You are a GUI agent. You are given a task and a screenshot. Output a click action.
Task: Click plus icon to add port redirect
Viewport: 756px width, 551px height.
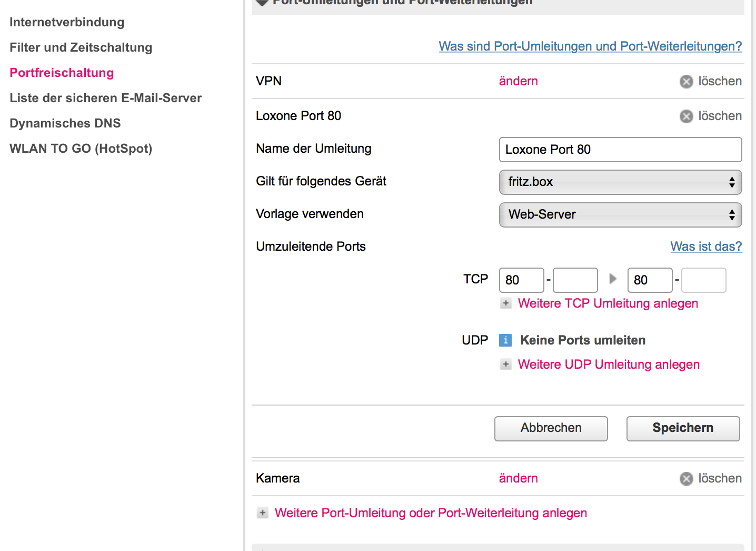[263, 513]
